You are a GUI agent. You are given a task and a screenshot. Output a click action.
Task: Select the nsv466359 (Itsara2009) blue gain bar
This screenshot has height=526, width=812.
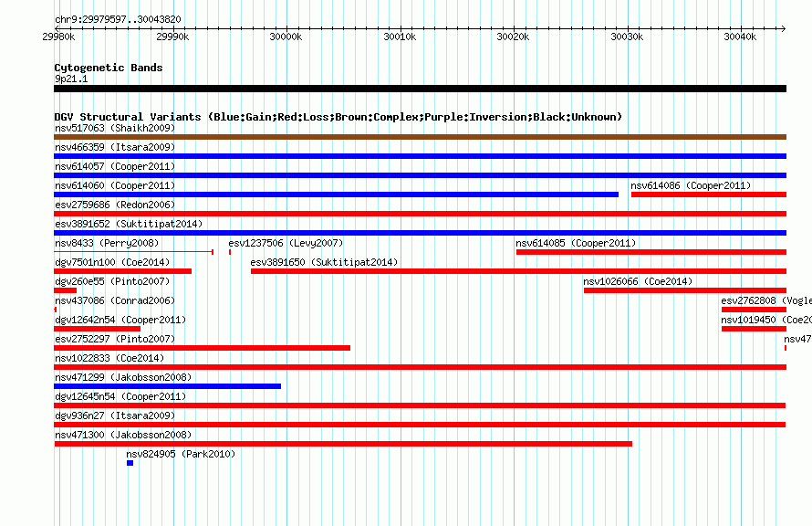(x=420, y=156)
